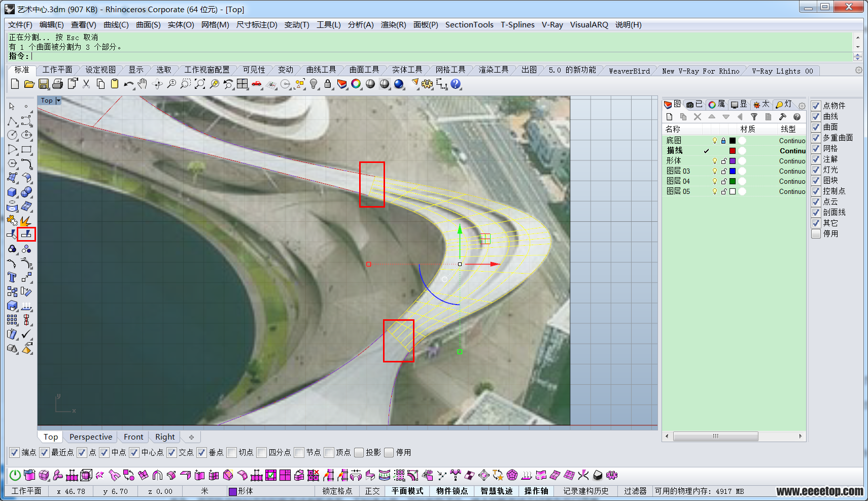Viewport: 868px width, 501px height.
Task: Click the Undo arrow icon
Action: tap(129, 84)
